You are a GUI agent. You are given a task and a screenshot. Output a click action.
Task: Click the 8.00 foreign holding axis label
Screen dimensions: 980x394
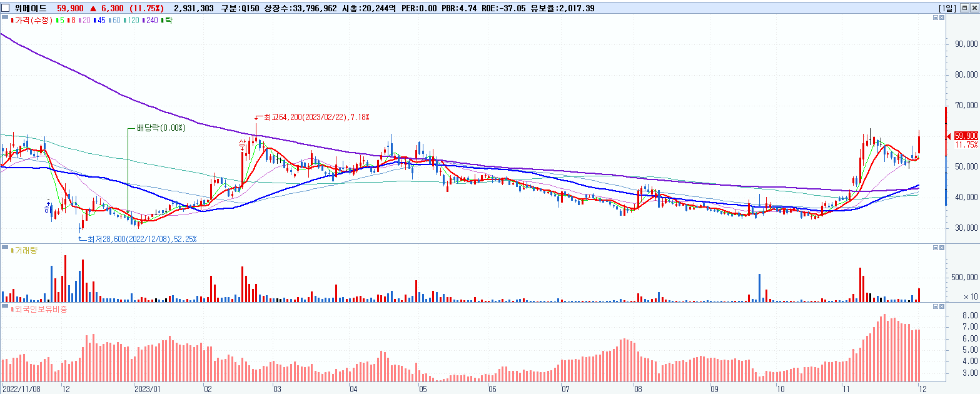coord(970,315)
